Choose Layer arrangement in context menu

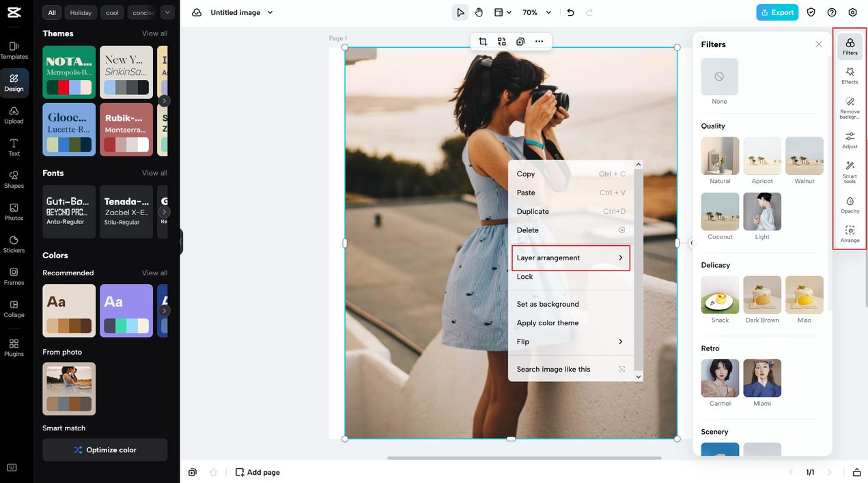tap(570, 258)
